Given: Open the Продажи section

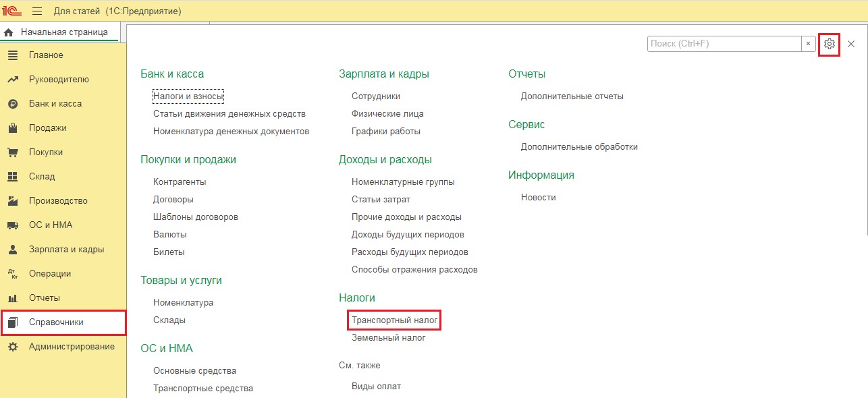Looking at the screenshot, I should pyautogui.click(x=48, y=128).
